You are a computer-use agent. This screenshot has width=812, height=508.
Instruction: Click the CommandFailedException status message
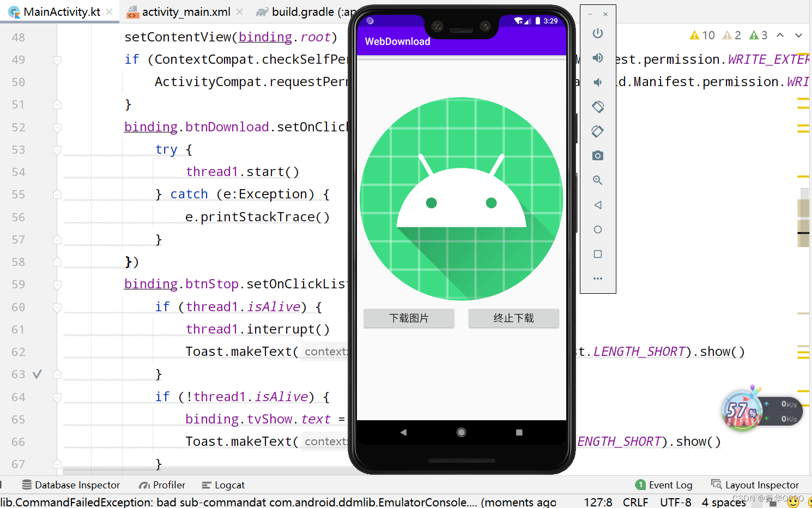click(278, 502)
